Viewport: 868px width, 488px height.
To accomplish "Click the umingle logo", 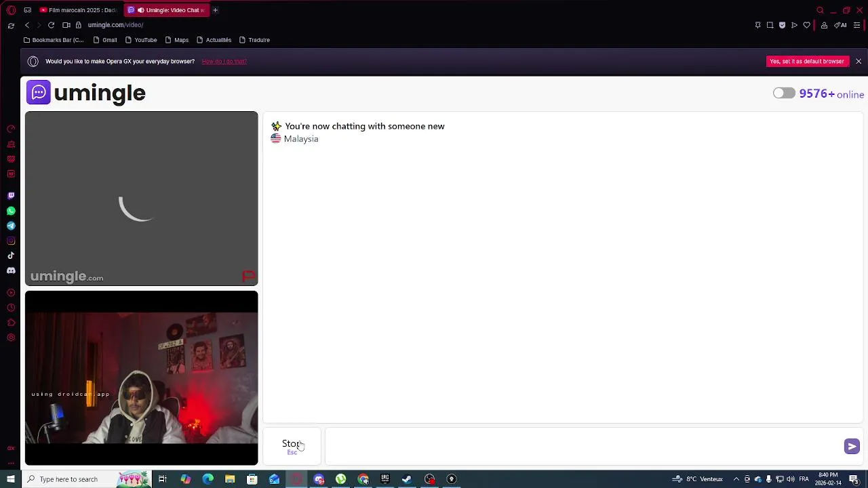I will tap(86, 93).
